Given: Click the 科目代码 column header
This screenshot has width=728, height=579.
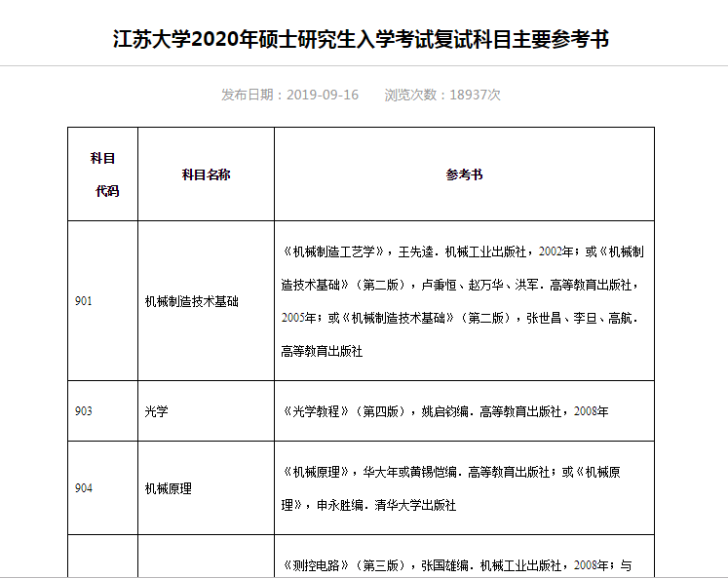Looking at the screenshot, I should (102, 174).
